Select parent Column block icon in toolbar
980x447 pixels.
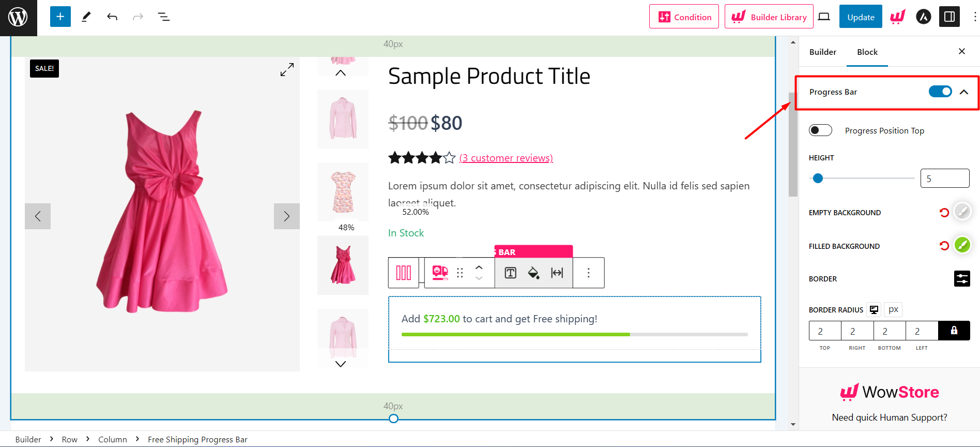[x=404, y=273]
